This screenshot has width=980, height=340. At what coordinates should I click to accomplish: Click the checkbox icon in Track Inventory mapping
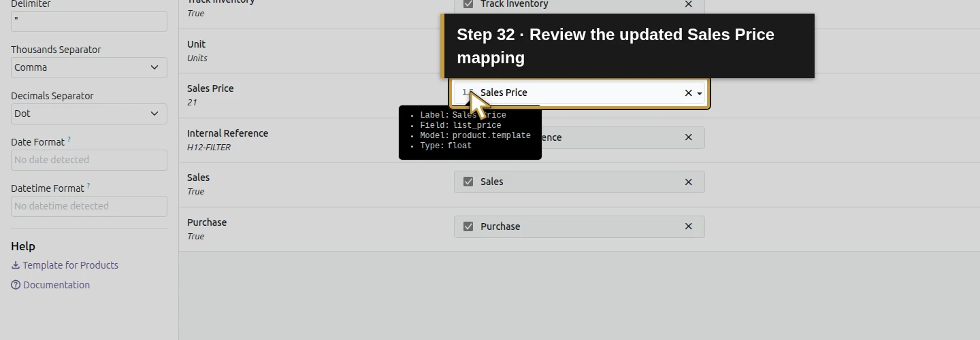468,4
